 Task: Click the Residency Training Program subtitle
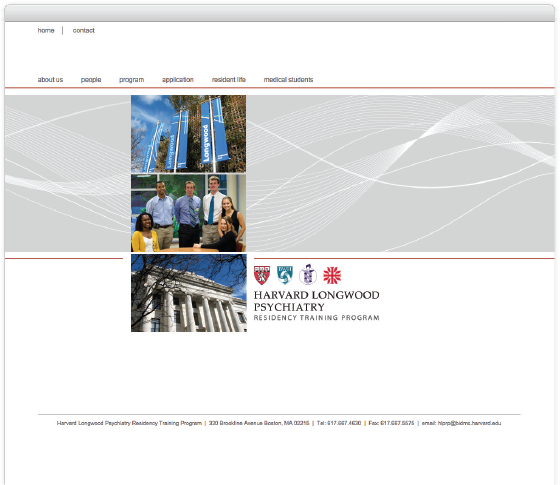tap(316, 318)
